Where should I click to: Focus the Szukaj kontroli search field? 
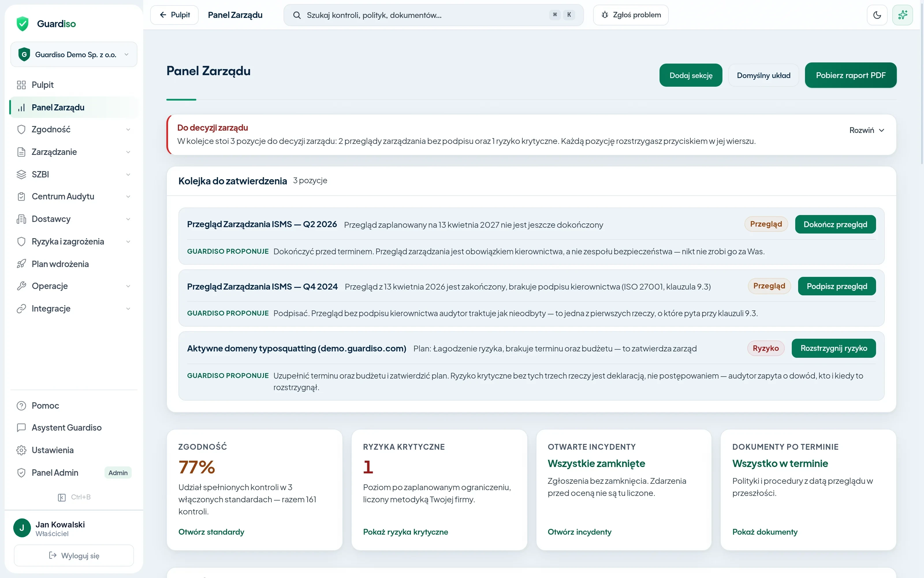click(x=433, y=15)
